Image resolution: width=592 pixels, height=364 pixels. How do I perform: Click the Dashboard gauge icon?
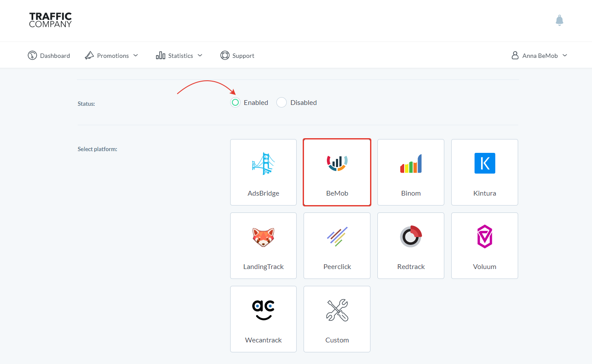point(32,56)
